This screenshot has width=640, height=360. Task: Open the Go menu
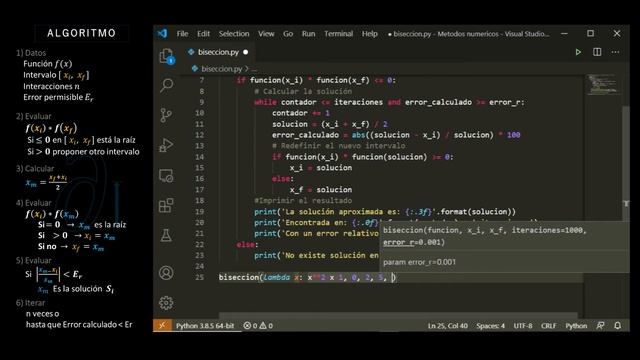288,34
